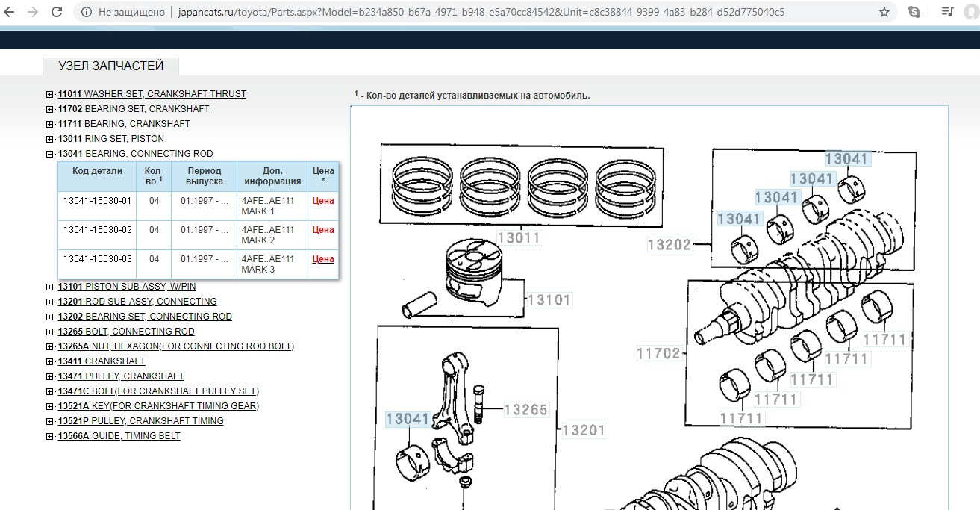Click diagram label 13202 bearing set
The width and height of the screenshot is (980, 510).
pos(670,244)
